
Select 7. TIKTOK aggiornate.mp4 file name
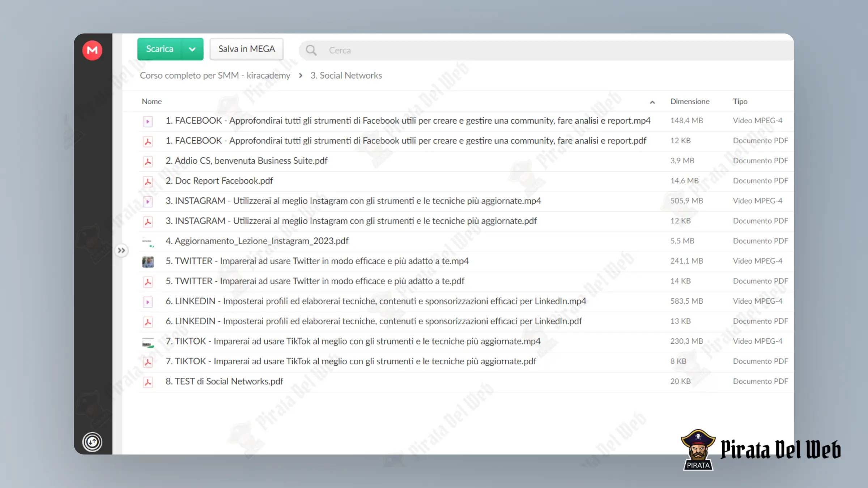[x=353, y=341]
